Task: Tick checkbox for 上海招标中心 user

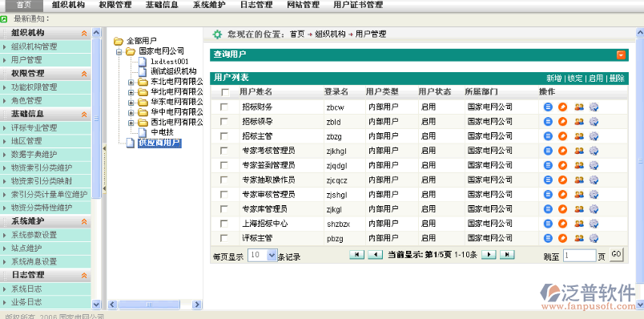Action: [223, 224]
